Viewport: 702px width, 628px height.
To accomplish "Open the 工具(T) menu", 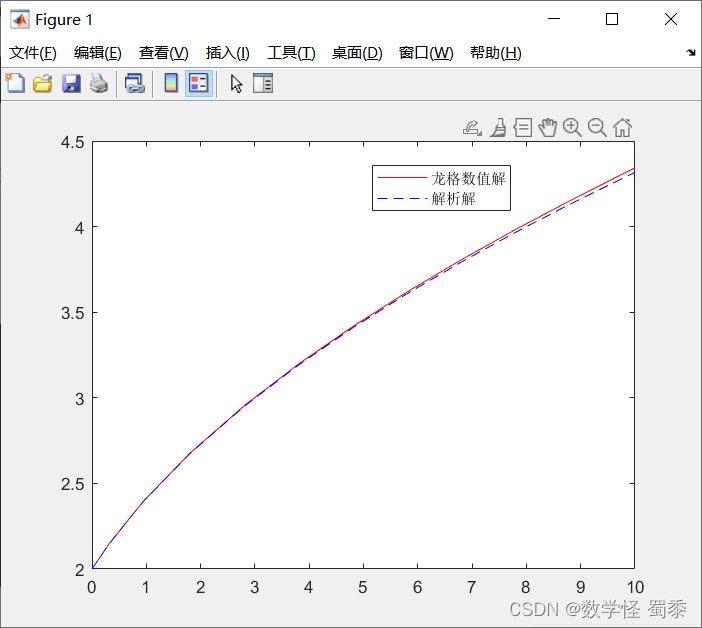I will (291, 53).
